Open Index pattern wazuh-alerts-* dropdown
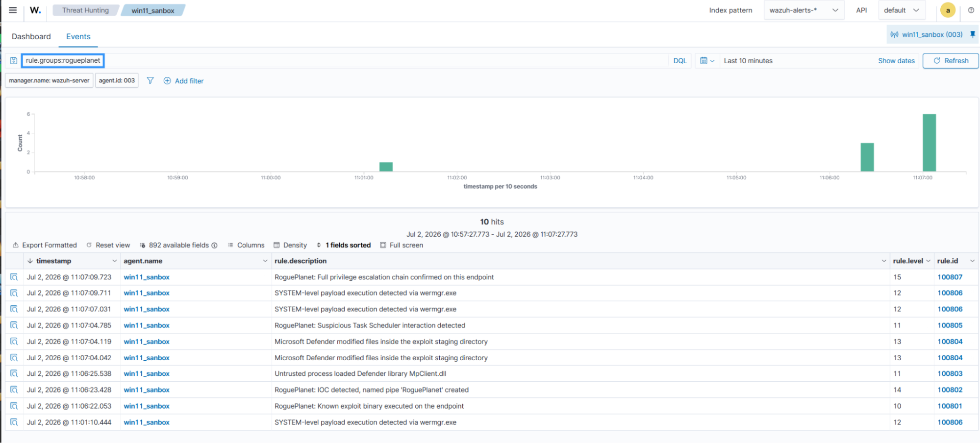This screenshot has height=443, width=980. click(x=804, y=10)
